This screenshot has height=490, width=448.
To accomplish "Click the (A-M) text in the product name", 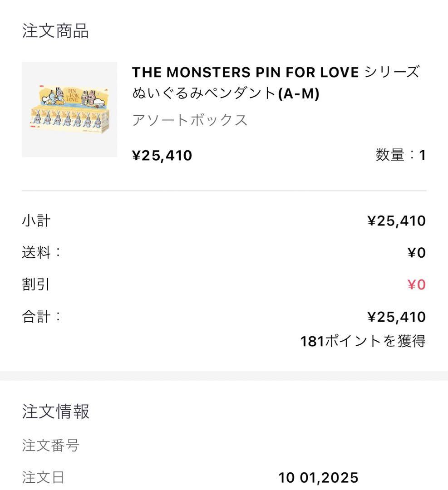I will [x=299, y=93].
